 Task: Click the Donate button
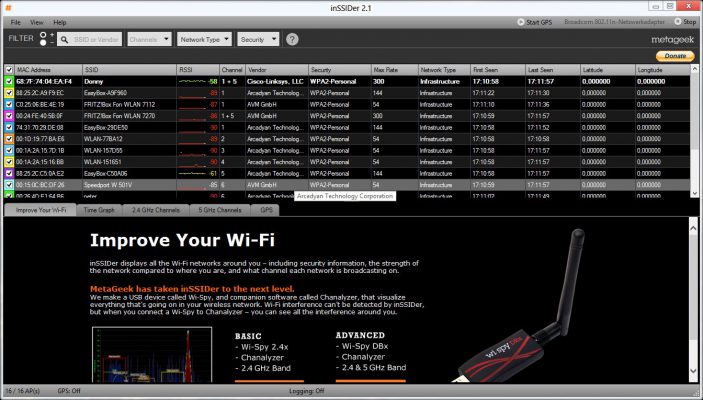click(x=675, y=56)
